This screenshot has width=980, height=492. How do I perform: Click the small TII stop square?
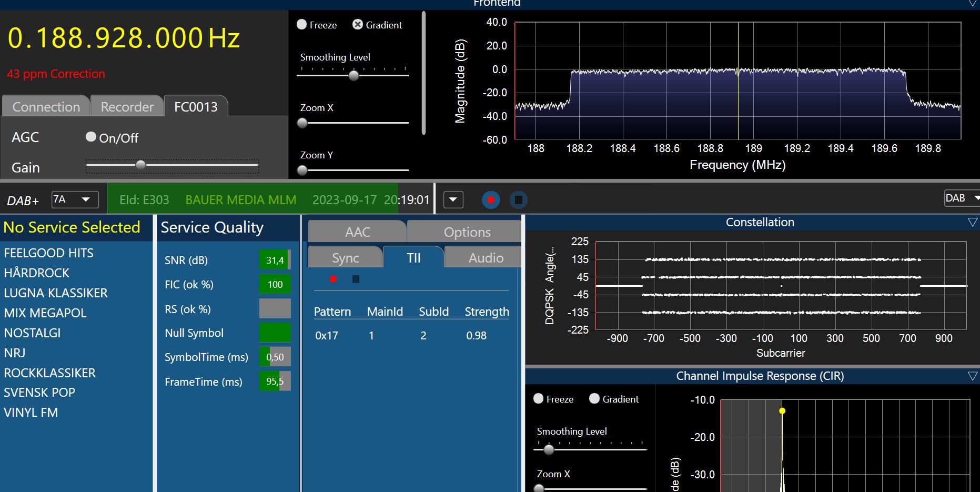(x=356, y=279)
